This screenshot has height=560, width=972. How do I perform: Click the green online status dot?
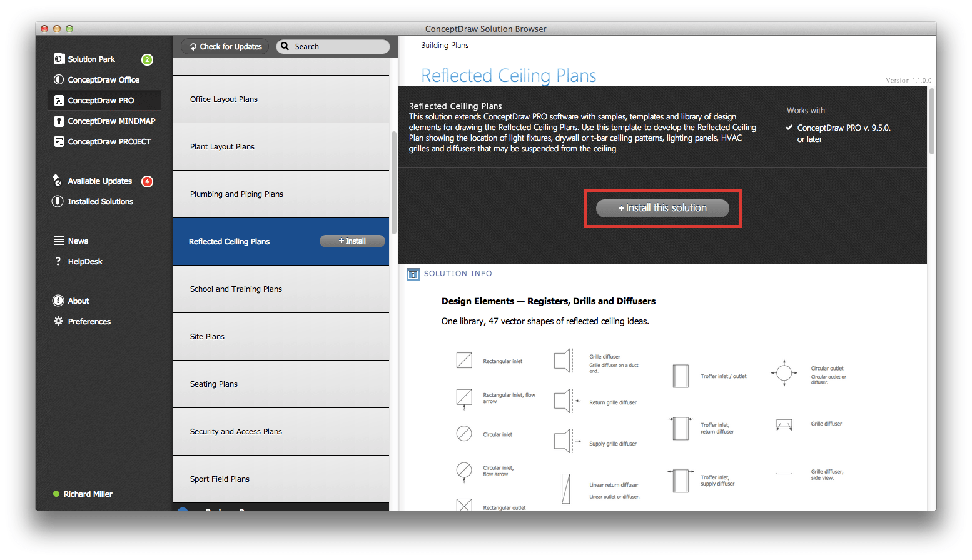(56, 494)
